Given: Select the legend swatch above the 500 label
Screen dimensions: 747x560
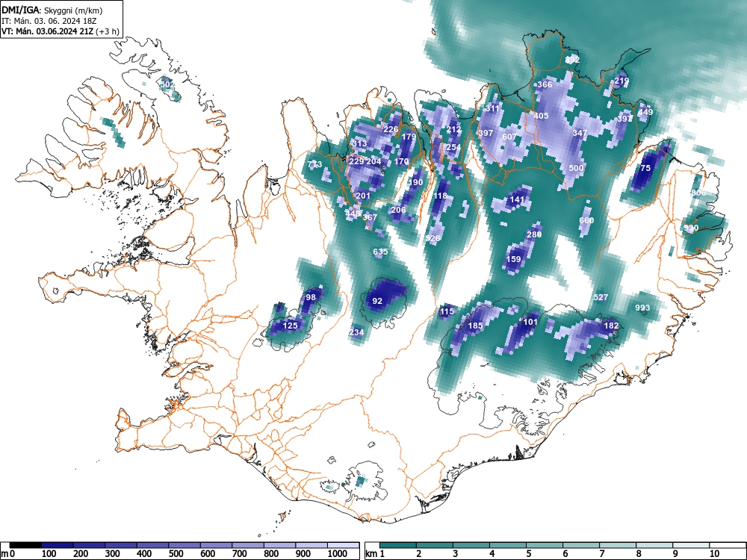Looking at the screenshot, I should (185, 545).
